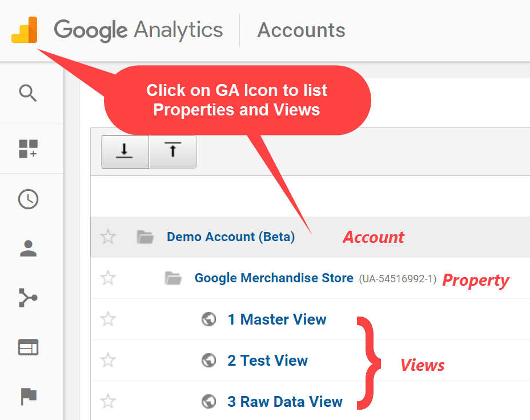The width and height of the screenshot is (530, 420).
Task: Collapse Google Merchandise Store folder icon
Action: pyautogui.click(x=173, y=278)
